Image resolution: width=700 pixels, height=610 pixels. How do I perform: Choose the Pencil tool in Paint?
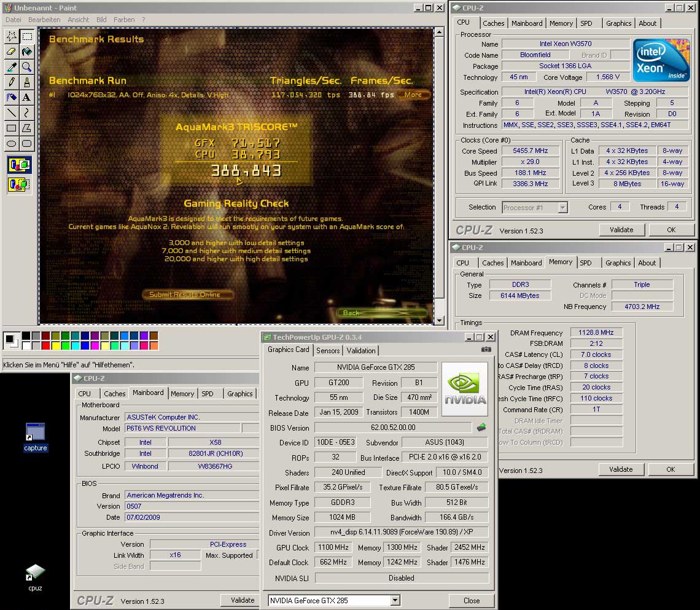click(12, 82)
